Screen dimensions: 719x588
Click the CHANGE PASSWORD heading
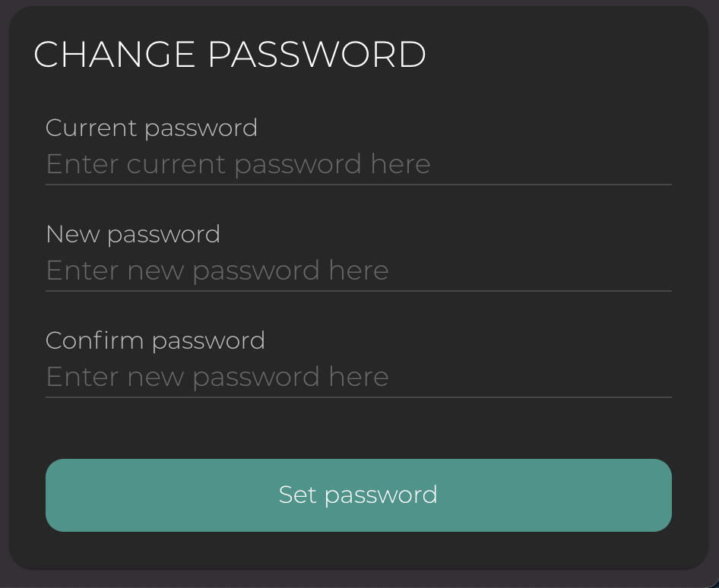pyautogui.click(x=230, y=55)
